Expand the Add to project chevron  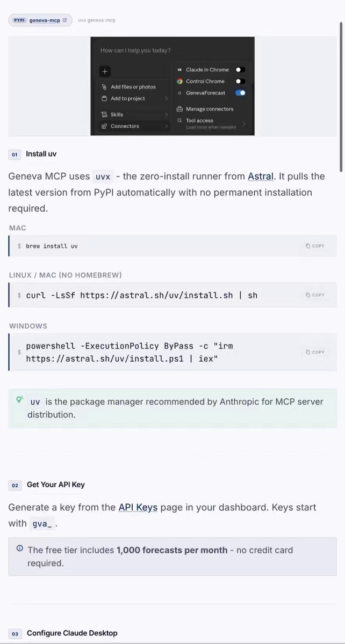[x=166, y=99]
